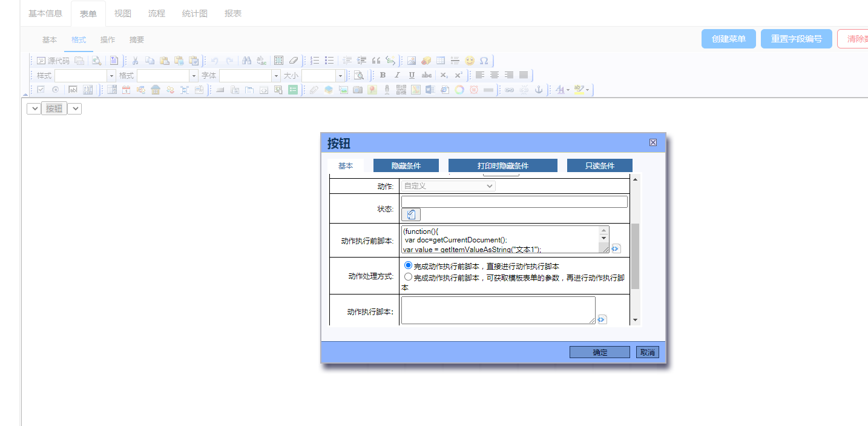The height and width of the screenshot is (426, 868).
Task: Click the eraser Remove Format icon
Action: tap(294, 61)
